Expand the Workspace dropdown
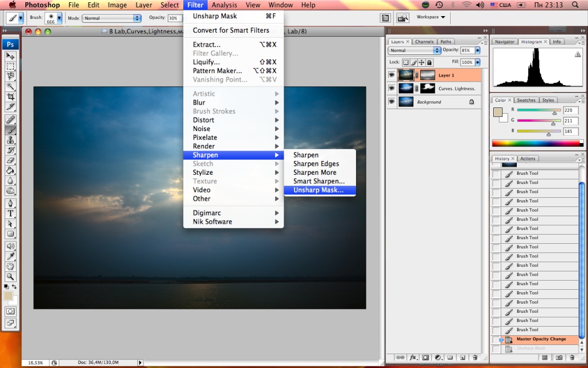Viewport: 588px width, 368px height. tap(431, 17)
